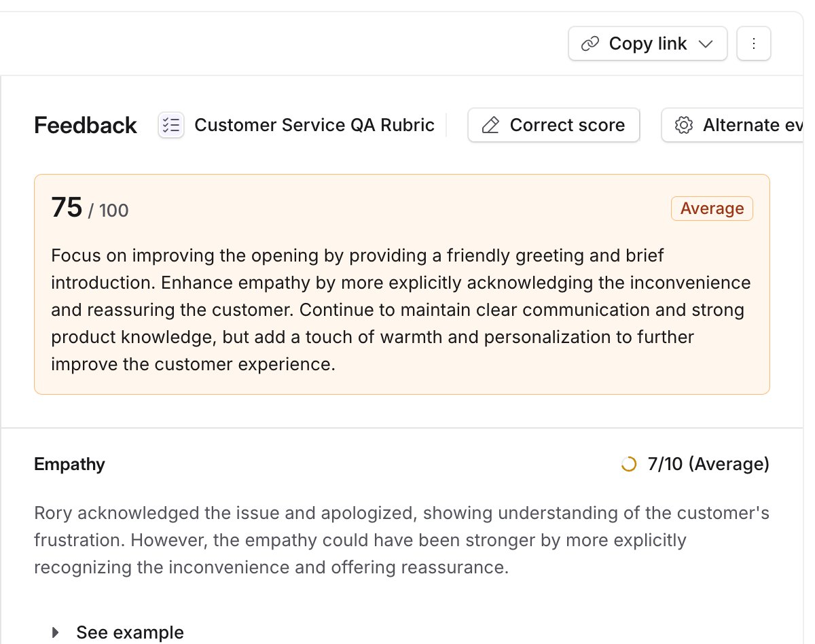Open the Copy link dropdown chevron

706,44
